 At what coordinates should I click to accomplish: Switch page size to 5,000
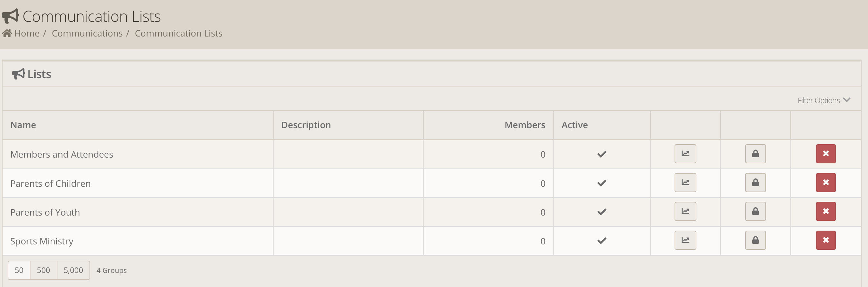click(x=73, y=270)
